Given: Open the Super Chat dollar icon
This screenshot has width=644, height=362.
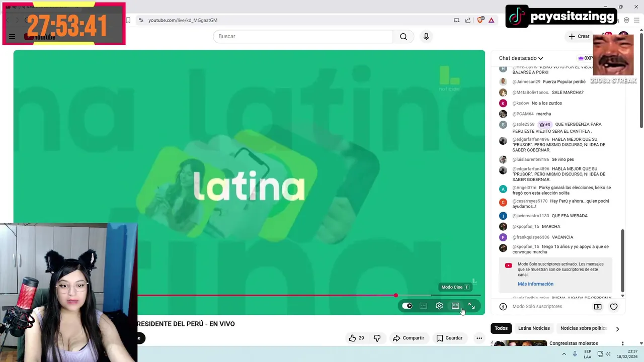Looking at the screenshot, I should point(598,307).
